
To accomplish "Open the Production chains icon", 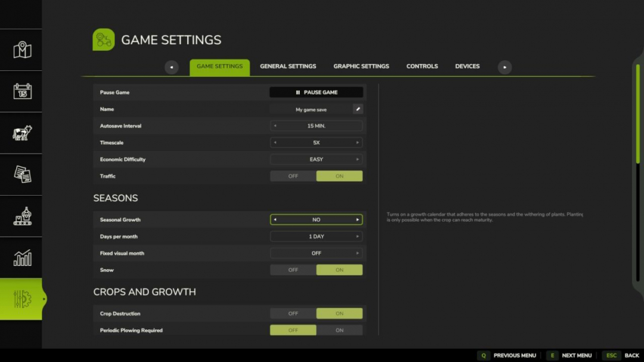I will click(x=21, y=216).
